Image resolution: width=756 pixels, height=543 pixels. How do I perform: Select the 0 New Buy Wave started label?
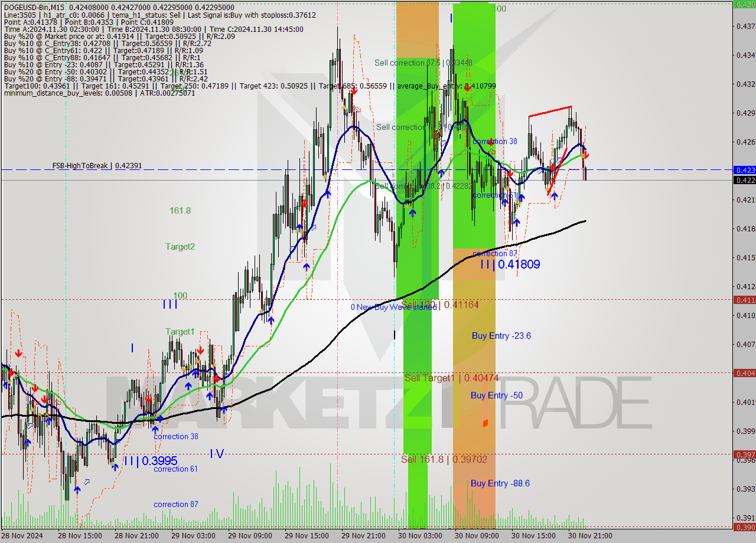(x=393, y=307)
